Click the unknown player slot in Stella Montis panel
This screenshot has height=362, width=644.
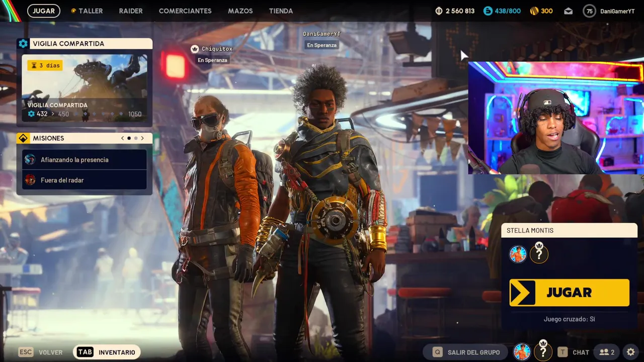click(x=539, y=254)
